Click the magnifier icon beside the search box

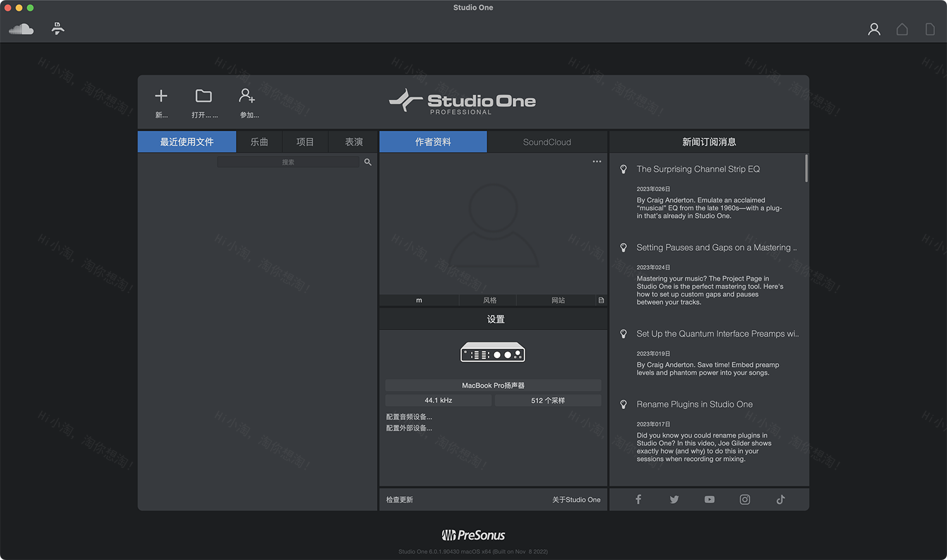pyautogui.click(x=368, y=162)
